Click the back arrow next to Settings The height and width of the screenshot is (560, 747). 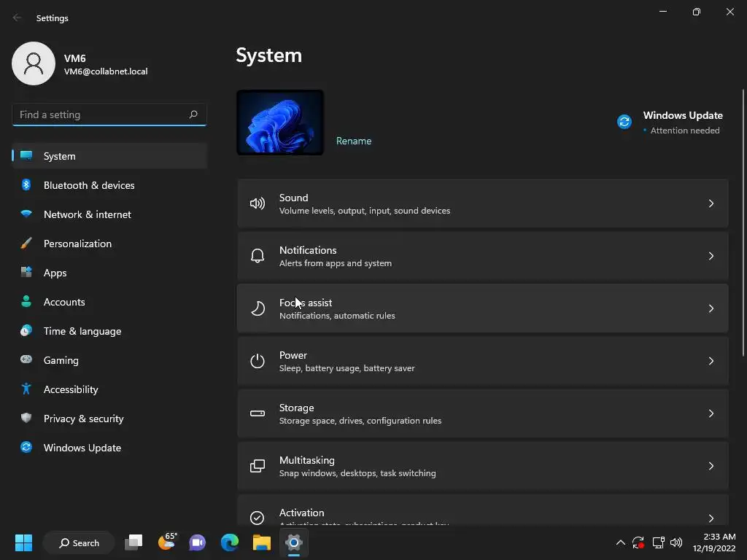coord(18,17)
